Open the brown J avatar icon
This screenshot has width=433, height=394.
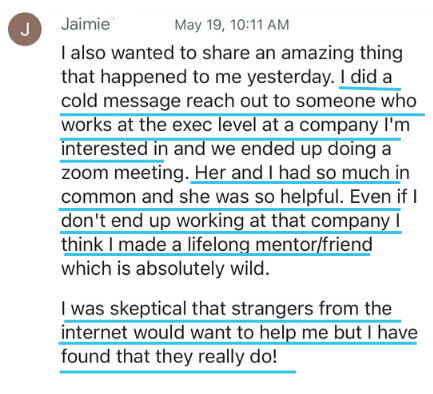click(x=25, y=29)
